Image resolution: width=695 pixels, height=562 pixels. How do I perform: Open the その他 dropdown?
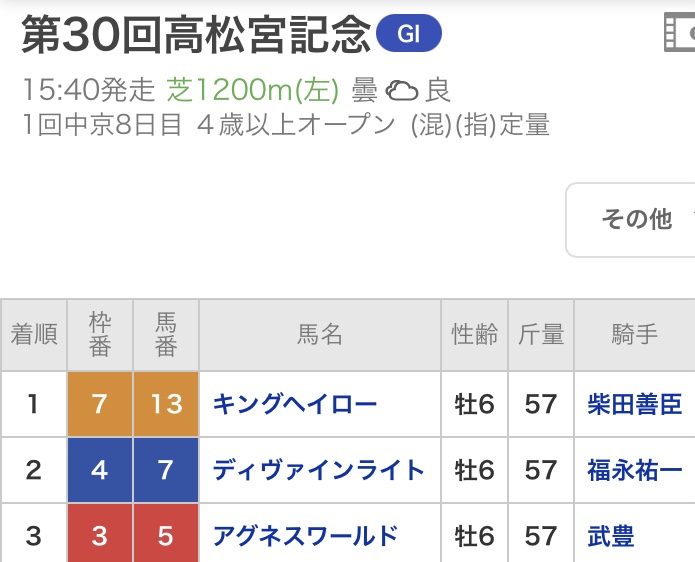pos(631,219)
